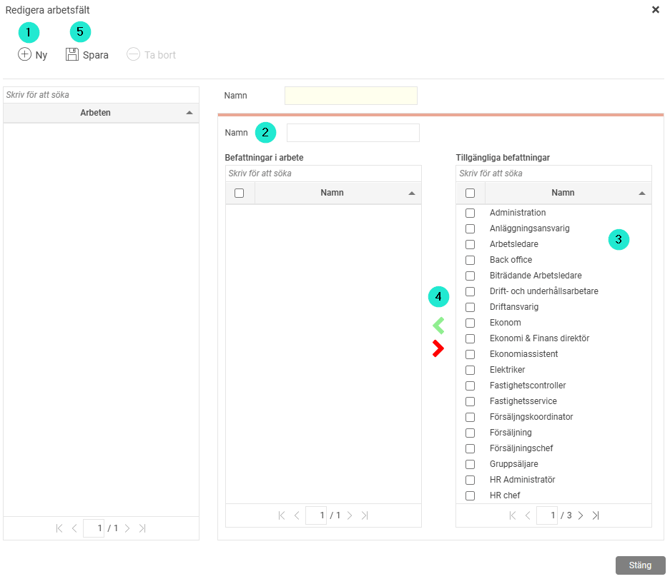Go to first page in Arbeten list
Image resolution: width=670 pixels, height=579 pixels.
[59, 528]
